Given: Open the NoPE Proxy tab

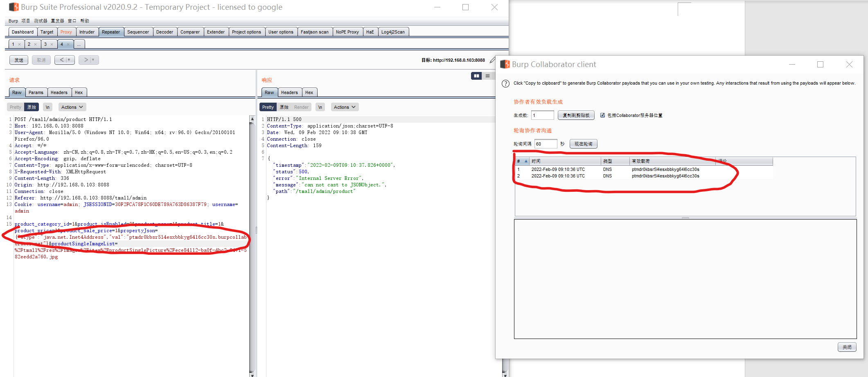Looking at the screenshot, I should [x=347, y=32].
